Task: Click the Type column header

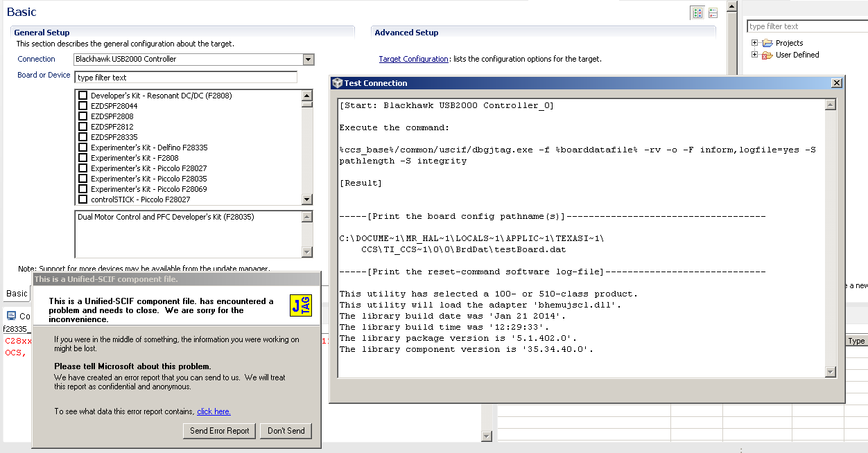Action: point(856,341)
